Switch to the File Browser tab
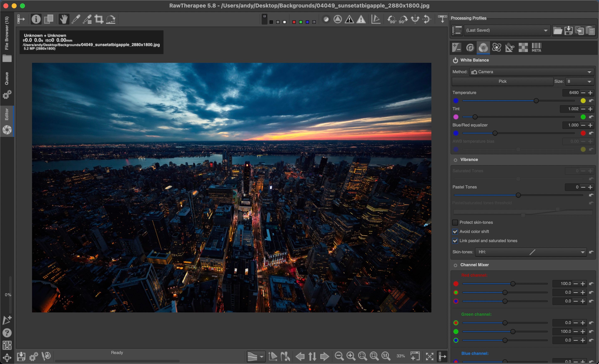Viewport: 599px width, 364px height. (x=7, y=33)
